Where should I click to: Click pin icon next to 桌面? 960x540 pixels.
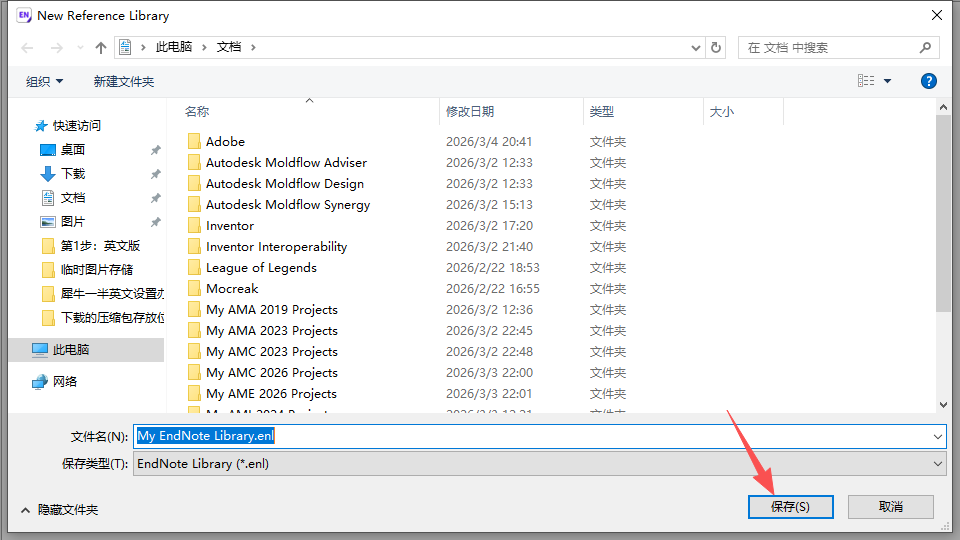(x=156, y=150)
